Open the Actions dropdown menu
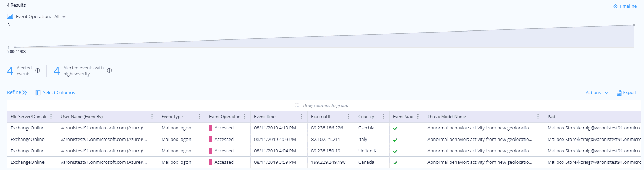The image size is (644, 170). (597, 93)
